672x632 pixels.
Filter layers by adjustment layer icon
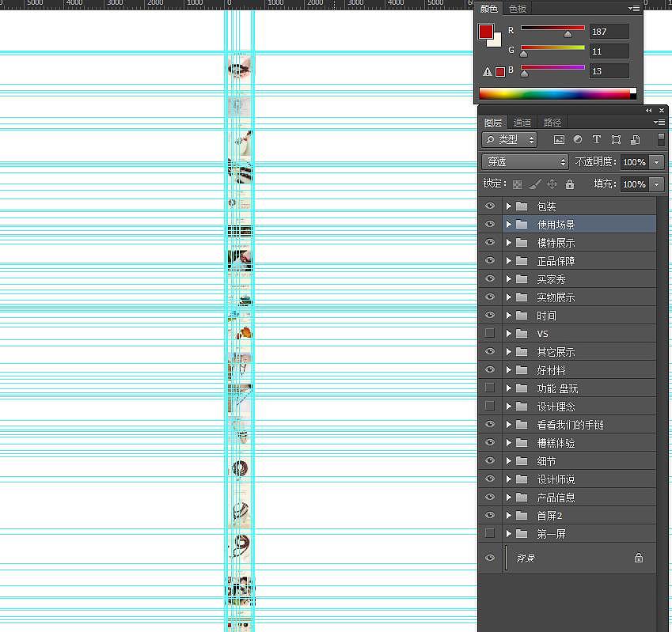578,139
